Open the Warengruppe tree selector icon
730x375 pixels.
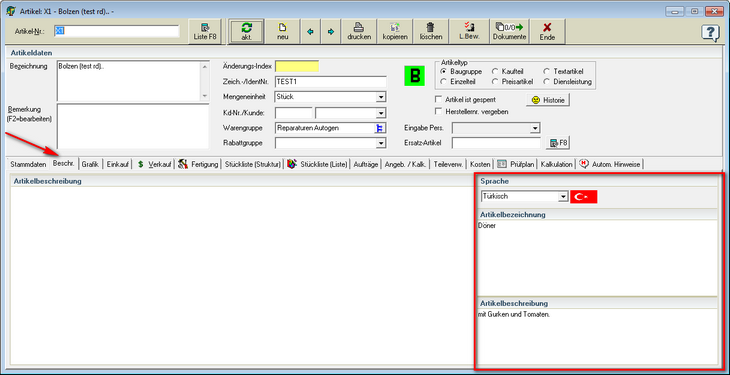[380, 128]
